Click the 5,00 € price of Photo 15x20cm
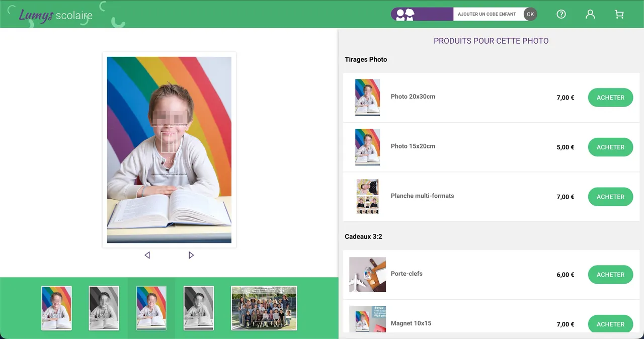 (566, 147)
